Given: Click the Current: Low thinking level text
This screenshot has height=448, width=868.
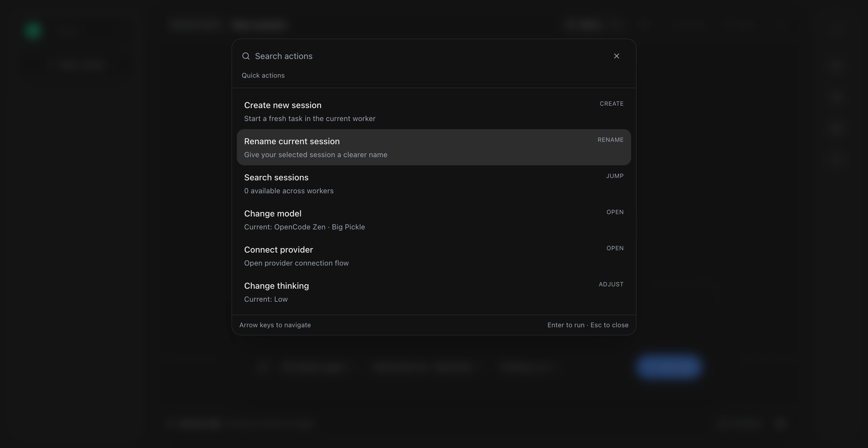Looking at the screenshot, I should [266, 299].
